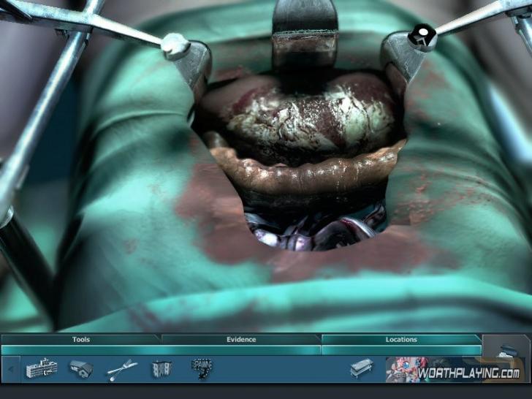Open the Evidence tab
532x399 pixels.
click(x=241, y=339)
